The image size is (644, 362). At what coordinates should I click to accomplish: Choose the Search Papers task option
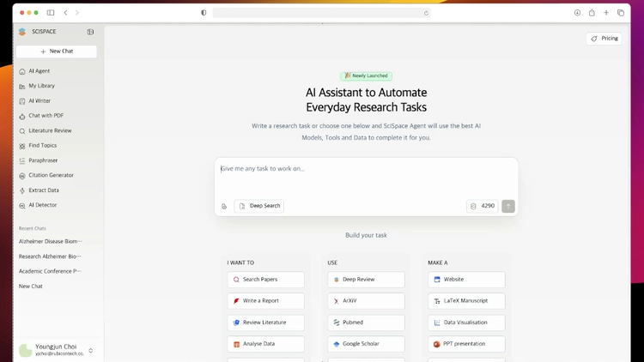265,280
